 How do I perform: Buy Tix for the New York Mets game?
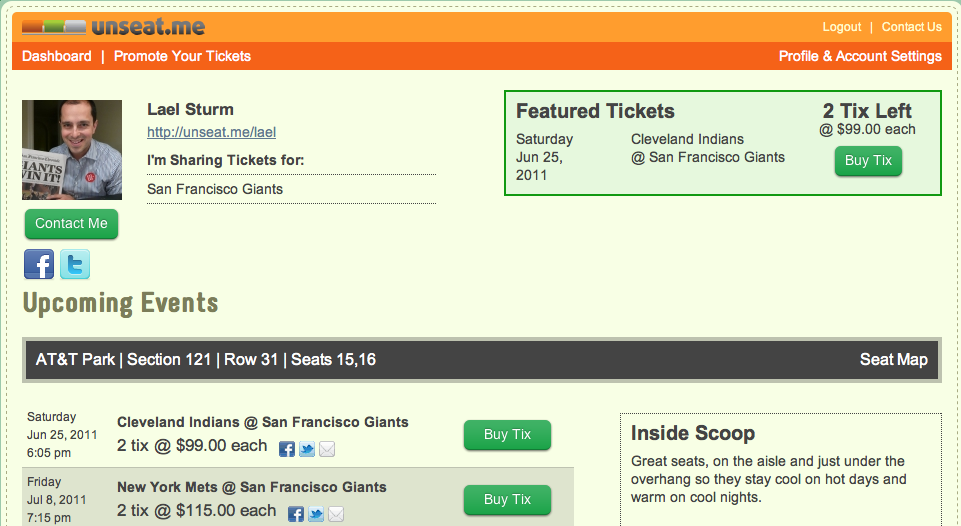pyautogui.click(x=507, y=499)
